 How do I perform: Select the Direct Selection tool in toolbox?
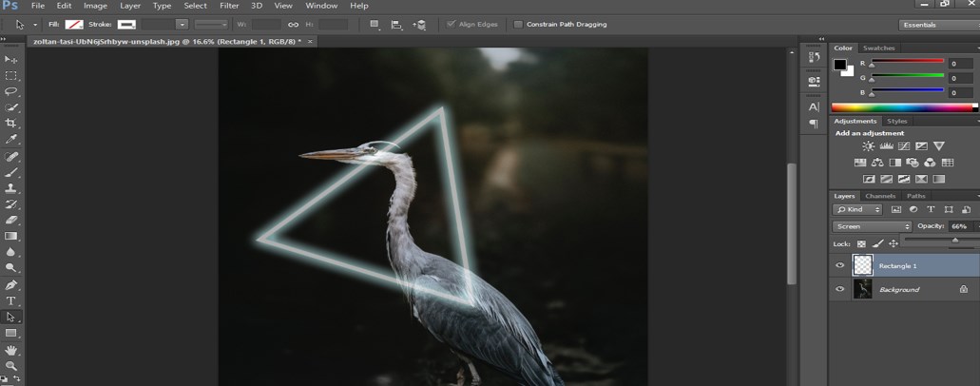point(10,318)
